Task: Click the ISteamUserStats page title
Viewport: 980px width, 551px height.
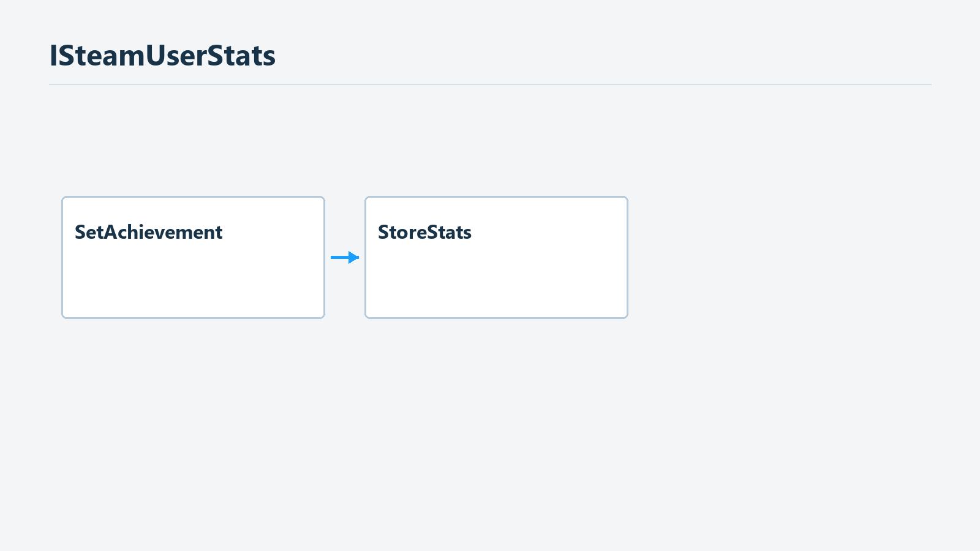Action: pyautogui.click(x=162, y=56)
